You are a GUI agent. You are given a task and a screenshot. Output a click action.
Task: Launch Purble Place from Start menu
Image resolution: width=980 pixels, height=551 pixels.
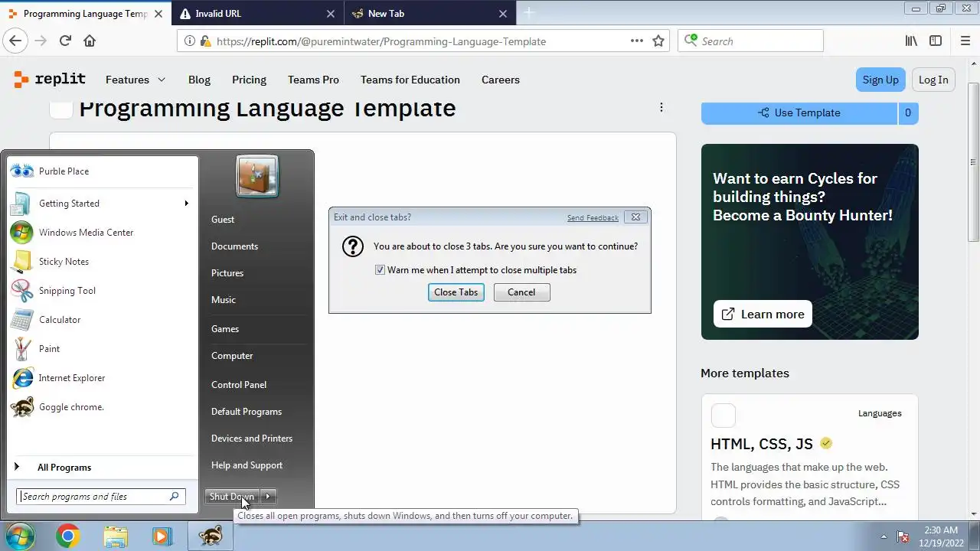coord(103,171)
